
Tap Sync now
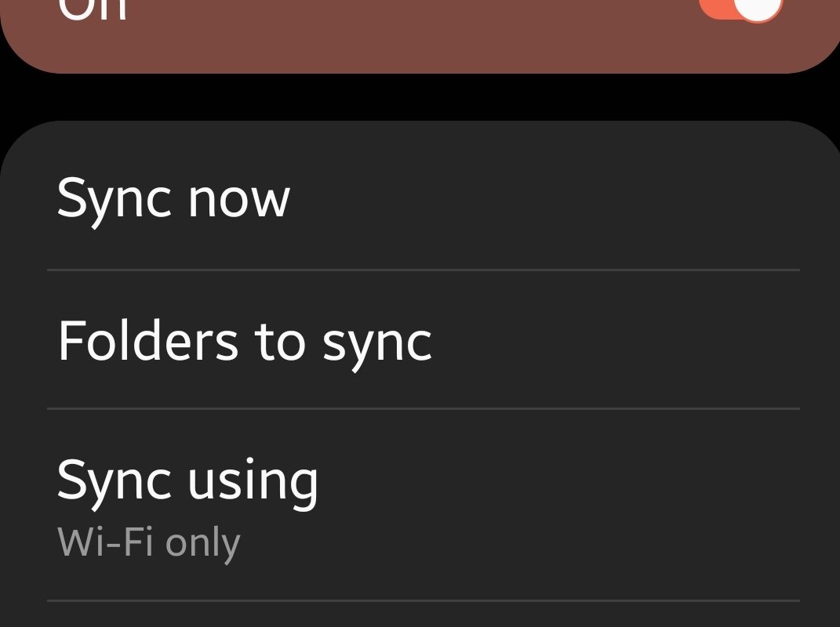(x=173, y=198)
